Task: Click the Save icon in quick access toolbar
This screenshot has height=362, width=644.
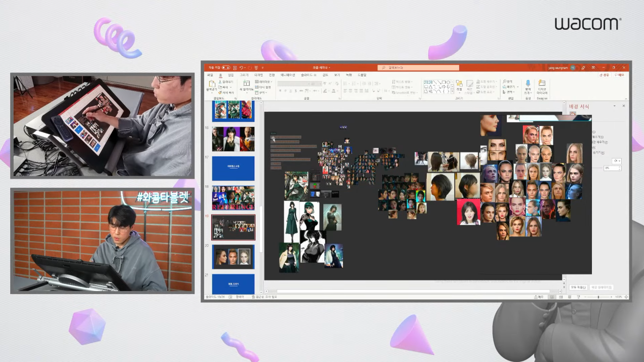Action: click(235, 67)
